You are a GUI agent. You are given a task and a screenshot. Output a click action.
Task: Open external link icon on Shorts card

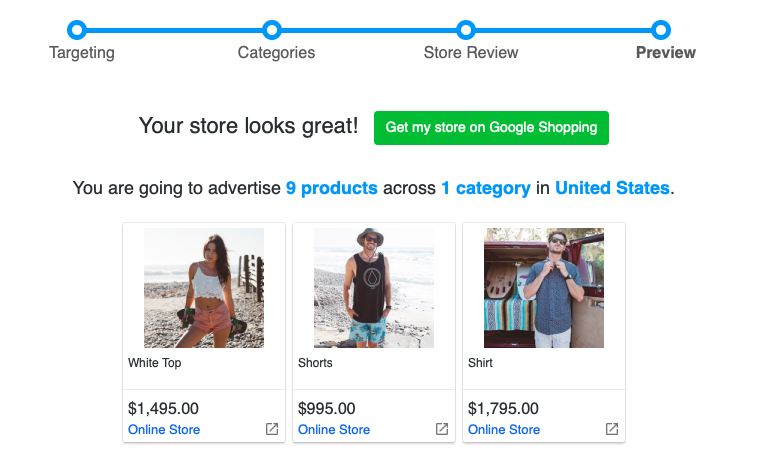click(442, 429)
